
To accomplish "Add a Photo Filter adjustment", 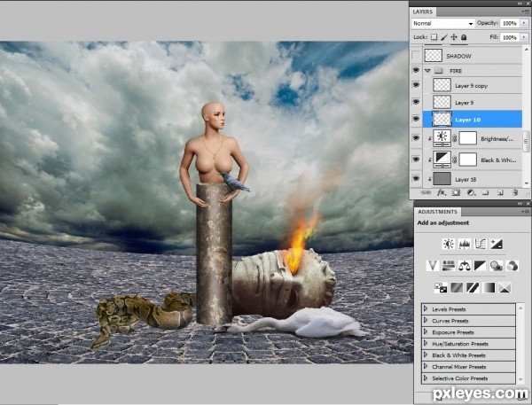I will (x=496, y=266).
